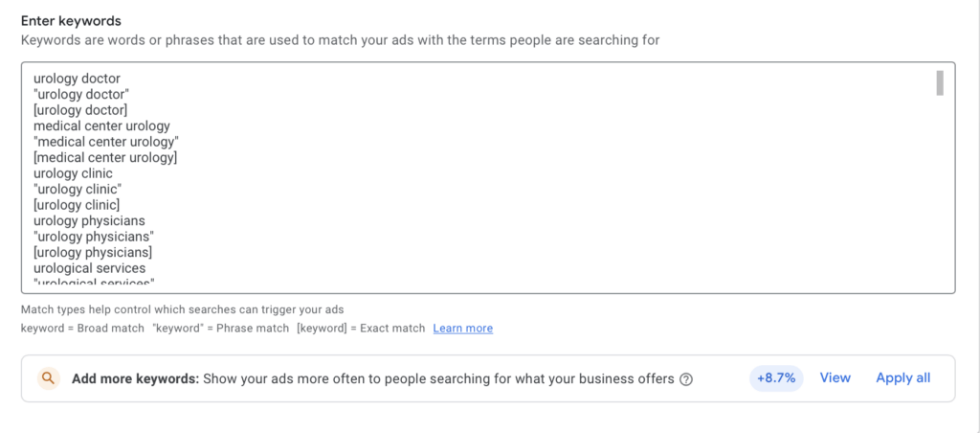Screen dimensions: 980x433
Task: Click the quoted "urology clinic" line
Action: pos(78,189)
